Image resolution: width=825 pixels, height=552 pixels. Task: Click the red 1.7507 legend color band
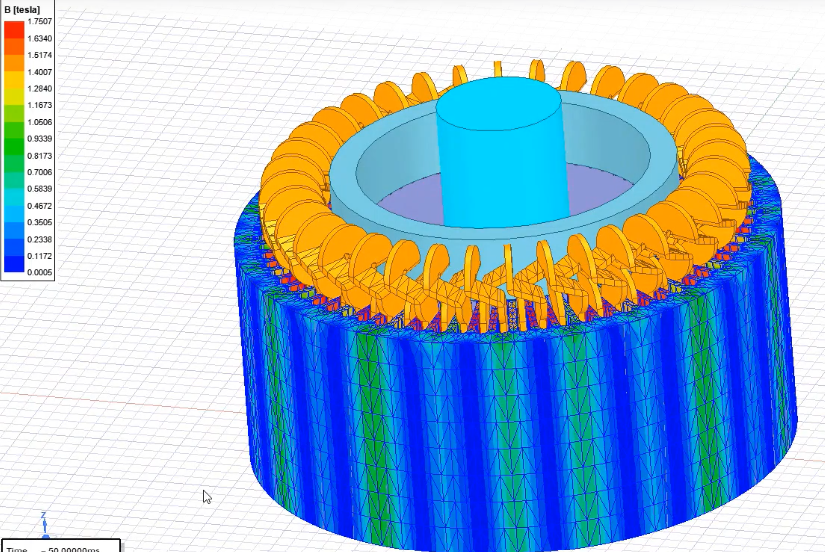[14, 24]
